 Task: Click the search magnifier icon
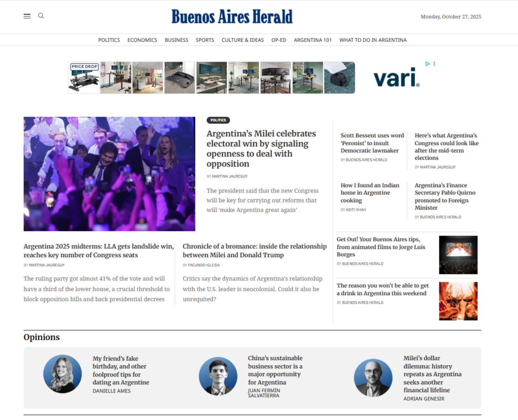[41, 16]
